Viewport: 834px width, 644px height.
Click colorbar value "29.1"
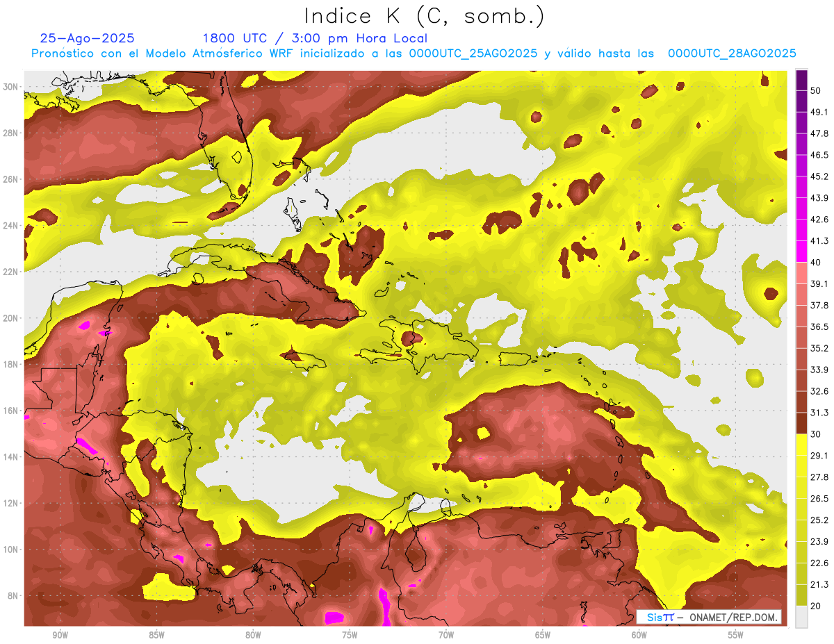(x=819, y=456)
